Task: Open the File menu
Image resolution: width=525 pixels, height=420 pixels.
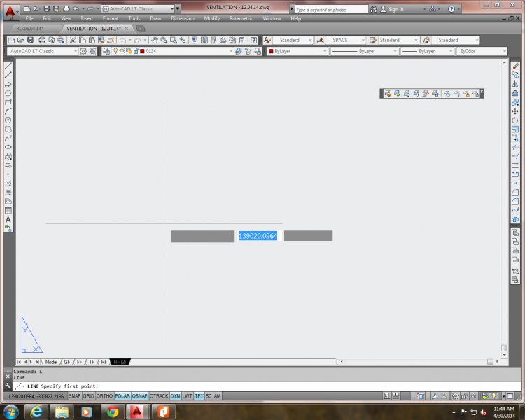Action: point(29,18)
